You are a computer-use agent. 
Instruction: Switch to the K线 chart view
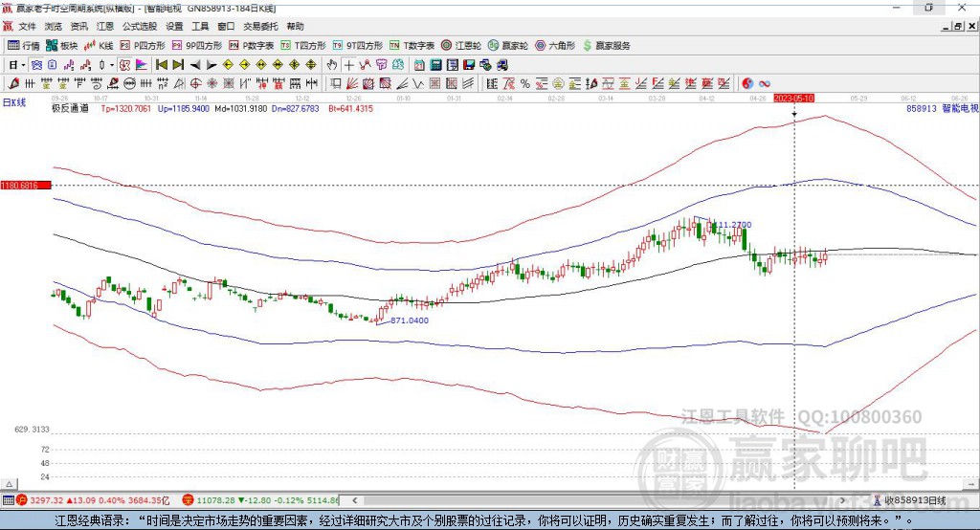(x=99, y=46)
